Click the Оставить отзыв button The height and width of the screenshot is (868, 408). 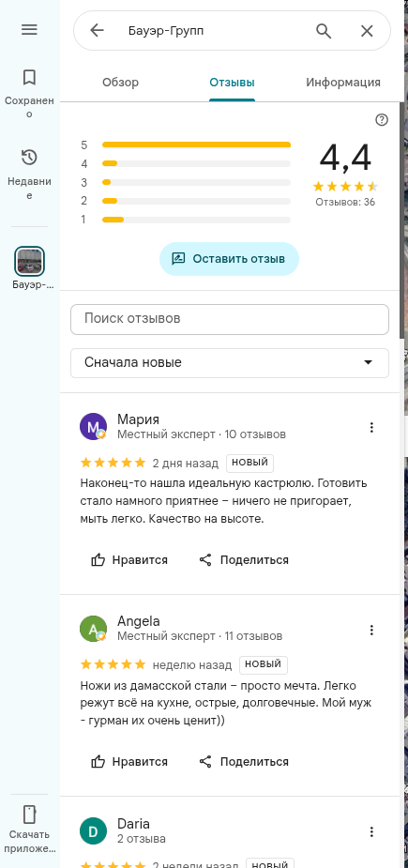point(229,258)
